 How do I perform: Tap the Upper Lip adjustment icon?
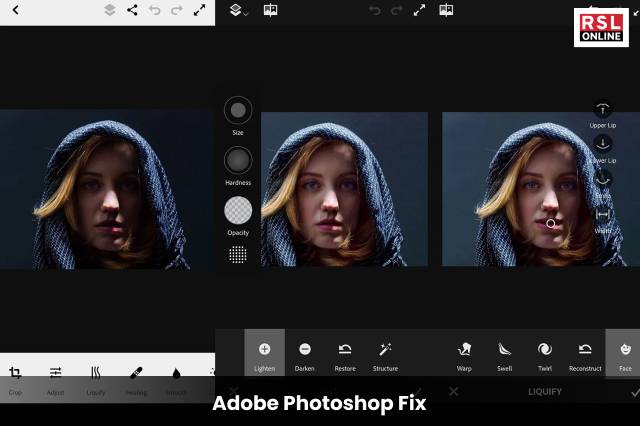point(602,109)
